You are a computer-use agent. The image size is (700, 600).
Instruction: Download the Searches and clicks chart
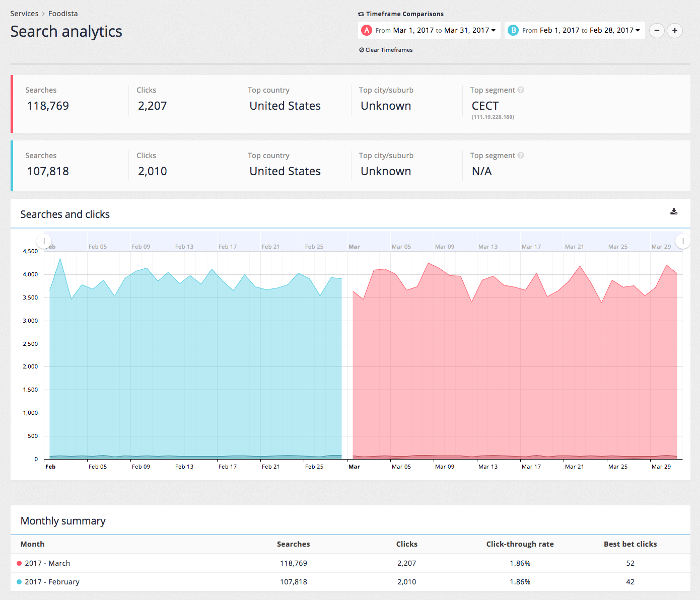[x=674, y=212]
